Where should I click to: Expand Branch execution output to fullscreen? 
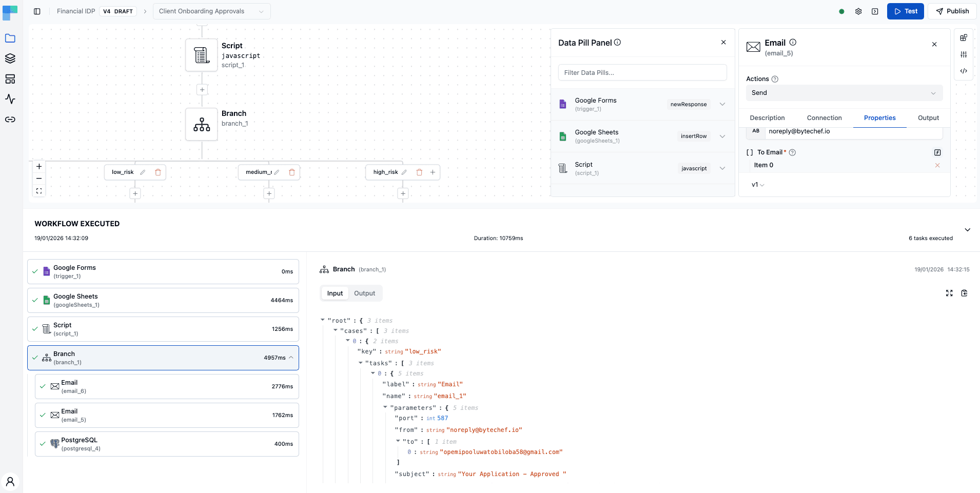[x=949, y=293]
